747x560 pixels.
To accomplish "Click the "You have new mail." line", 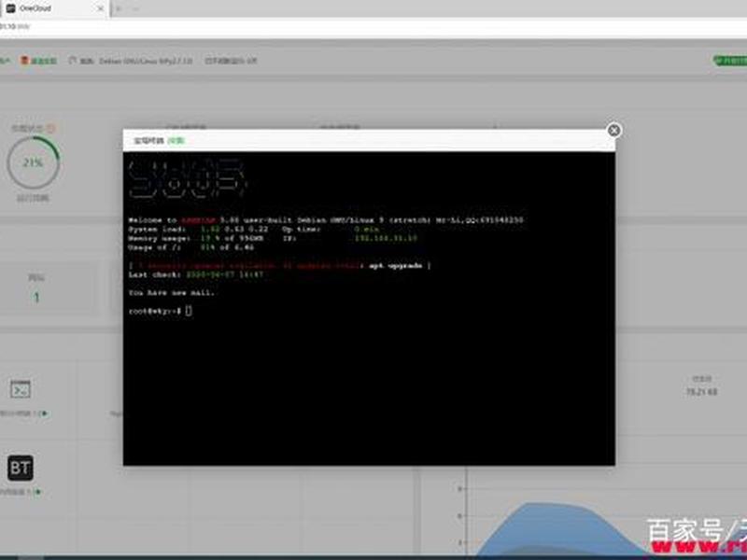I will tap(172, 293).
